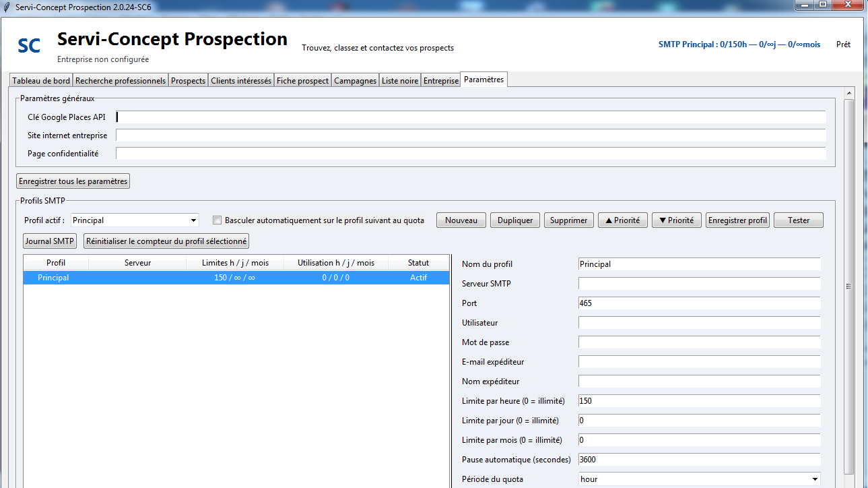Screen dimensions: 868x488
Task: Click the Profil column header
Action: coord(56,263)
